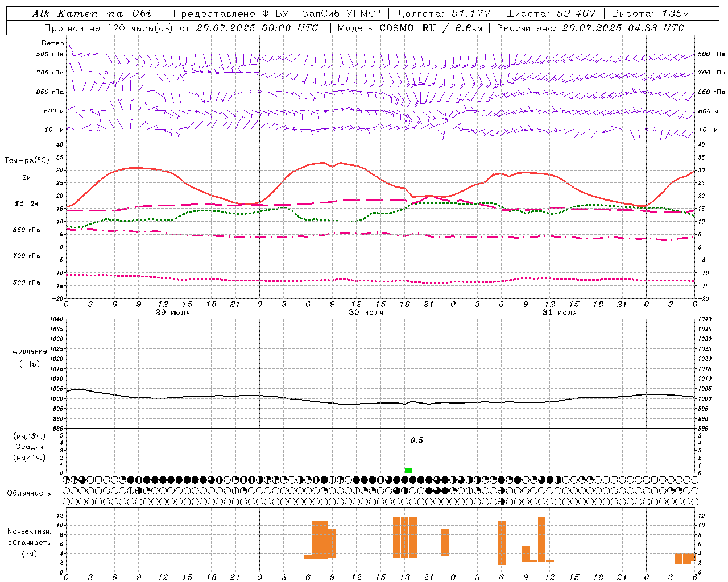Click the elevation value Высота: 135м
Viewport: 728px width, 582px height.
(650, 14)
